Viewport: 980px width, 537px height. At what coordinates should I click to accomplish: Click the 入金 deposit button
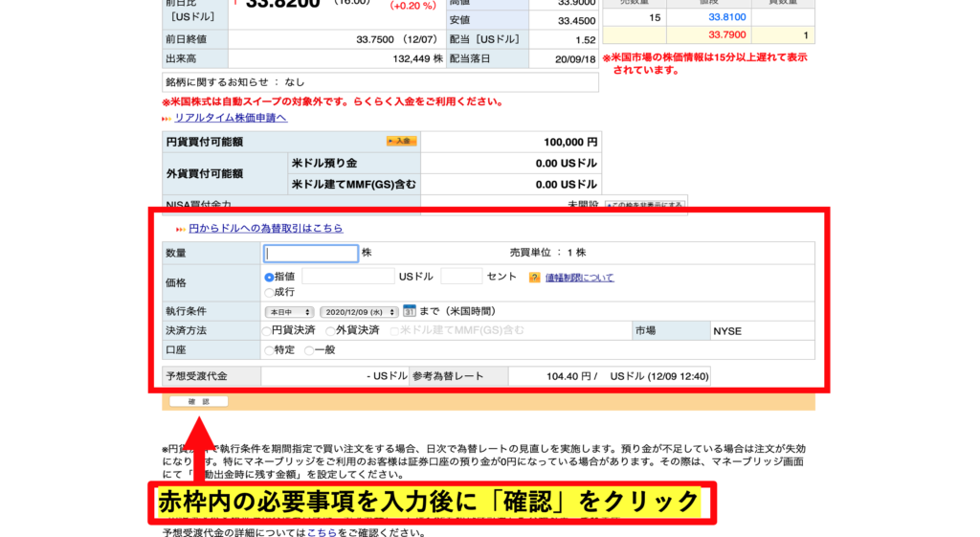[401, 142]
